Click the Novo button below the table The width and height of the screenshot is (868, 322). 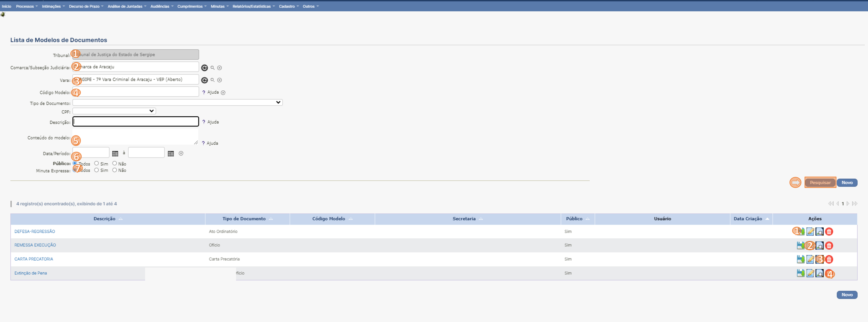[847, 295]
